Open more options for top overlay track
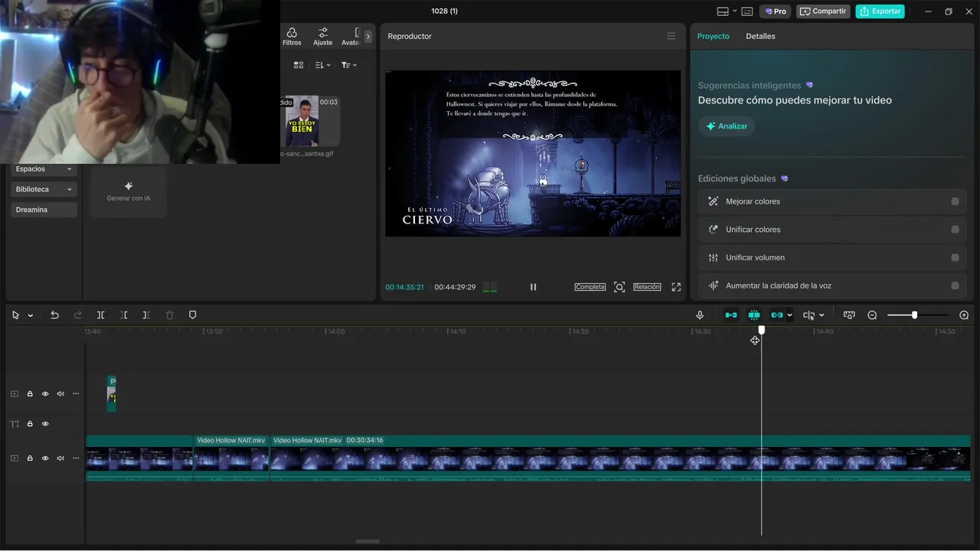The image size is (980, 551). [x=76, y=394]
